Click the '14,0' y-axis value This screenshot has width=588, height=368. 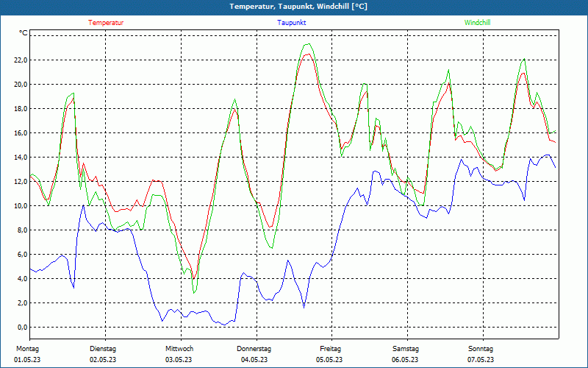point(21,157)
